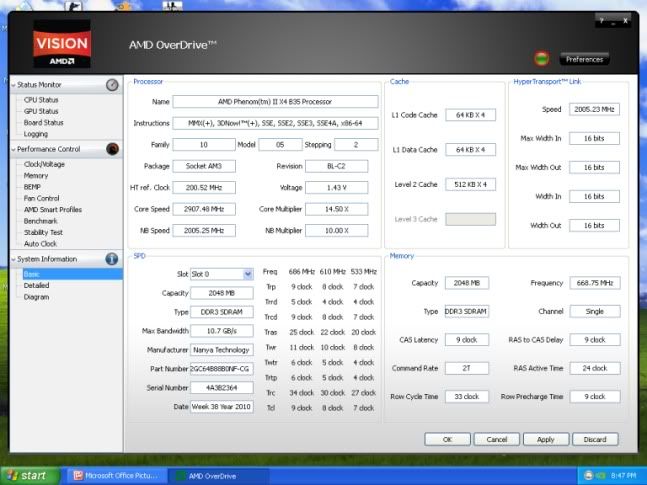Click the System Information info icon
Image resolution: width=647 pixels, height=485 pixels.
click(x=112, y=259)
